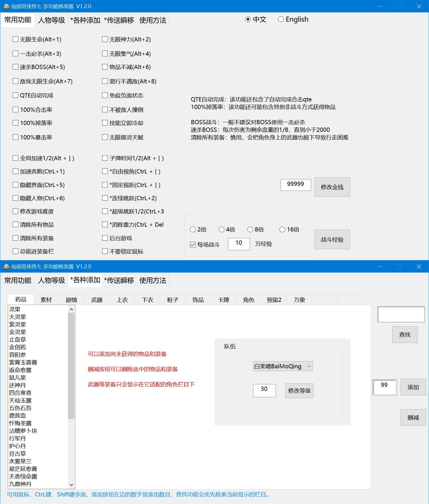Toggle 一击必杀(Alt+3) option
The width and height of the screenshot is (429, 504).
15,53
